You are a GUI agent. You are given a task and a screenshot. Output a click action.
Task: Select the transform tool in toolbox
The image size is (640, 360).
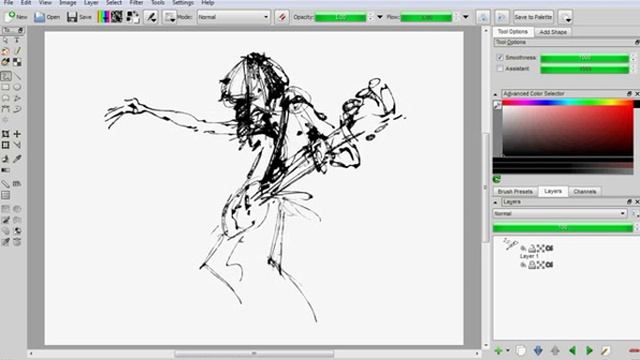(6, 134)
